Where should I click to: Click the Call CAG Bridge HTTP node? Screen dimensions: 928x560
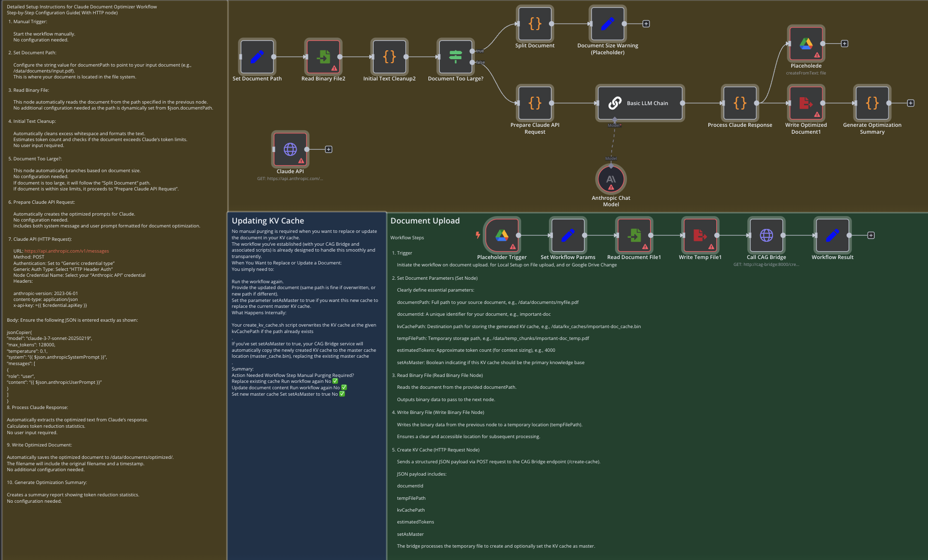click(x=766, y=235)
